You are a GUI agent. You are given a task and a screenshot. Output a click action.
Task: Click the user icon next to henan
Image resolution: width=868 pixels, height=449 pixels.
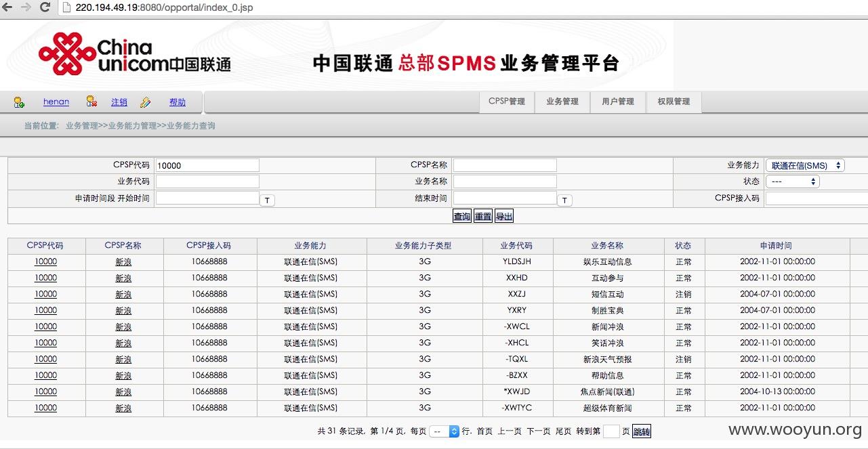pyautogui.click(x=19, y=102)
